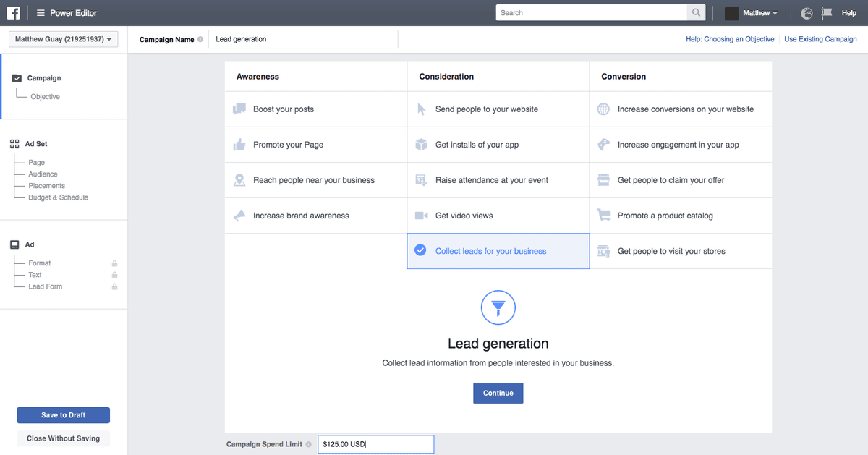The image size is (868, 455).
Task: Click the Boost your posts icon
Action: pyautogui.click(x=239, y=109)
